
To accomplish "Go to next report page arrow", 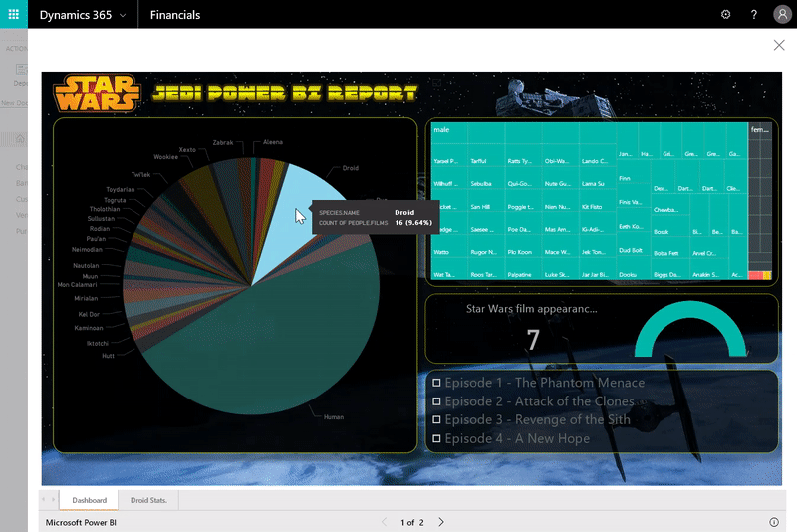I will point(441,522).
